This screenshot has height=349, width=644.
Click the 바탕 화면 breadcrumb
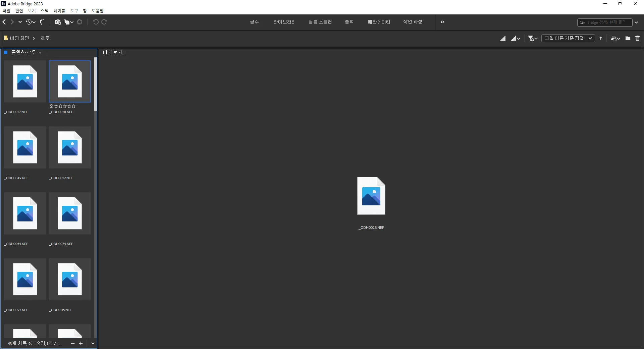[x=19, y=38]
